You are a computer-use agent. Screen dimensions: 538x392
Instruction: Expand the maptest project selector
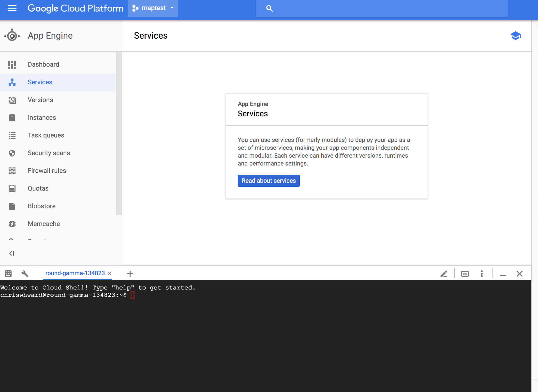(152, 8)
